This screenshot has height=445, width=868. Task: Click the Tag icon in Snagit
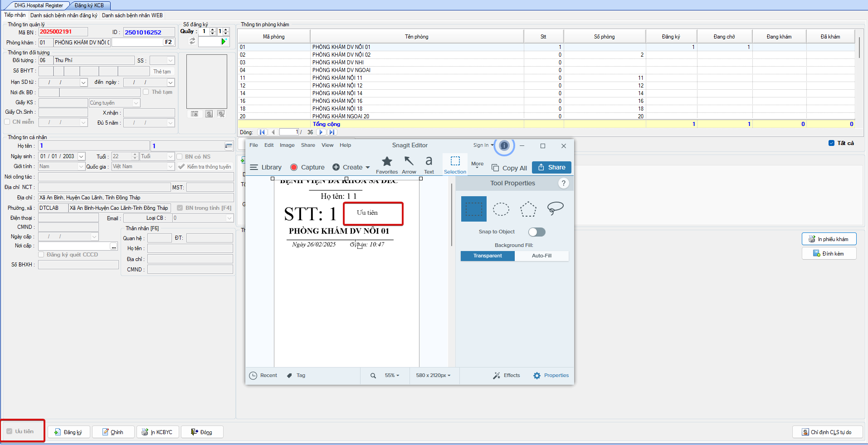[x=289, y=375]
